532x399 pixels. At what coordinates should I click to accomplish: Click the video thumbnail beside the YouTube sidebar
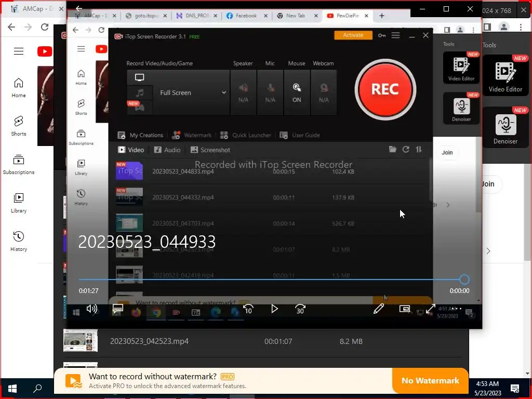click(x=46, y=106)
